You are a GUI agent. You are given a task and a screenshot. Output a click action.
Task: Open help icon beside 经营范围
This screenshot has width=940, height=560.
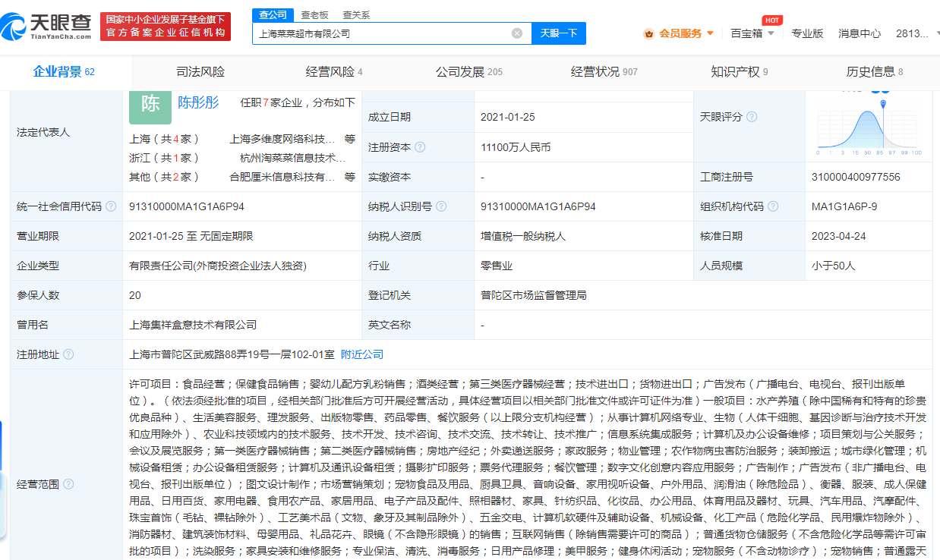68,484
